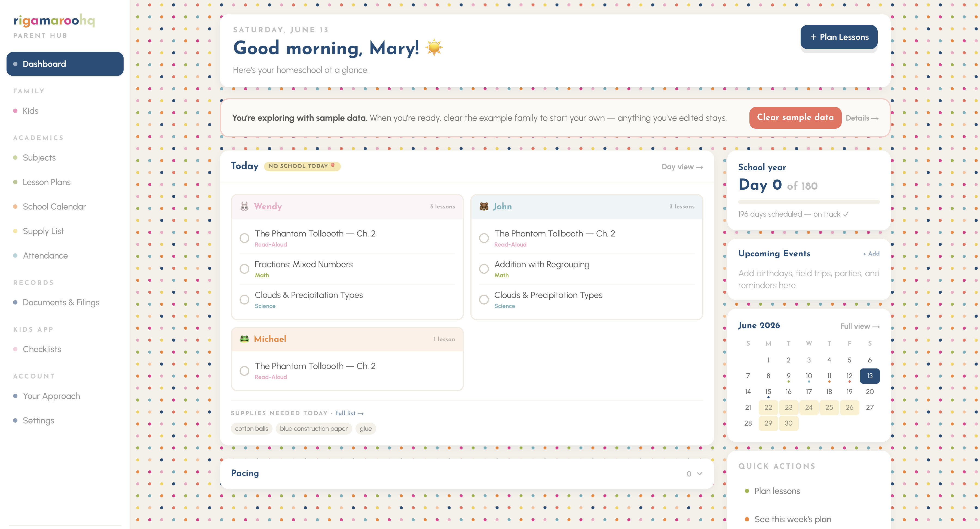Open the Day view link

pos(682,167)
